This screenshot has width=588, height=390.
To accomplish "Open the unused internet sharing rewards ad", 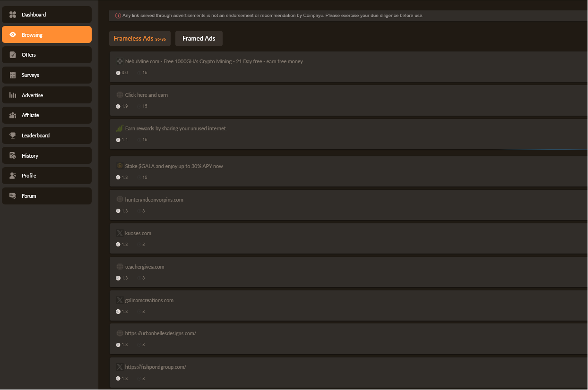I will [176, 128].
